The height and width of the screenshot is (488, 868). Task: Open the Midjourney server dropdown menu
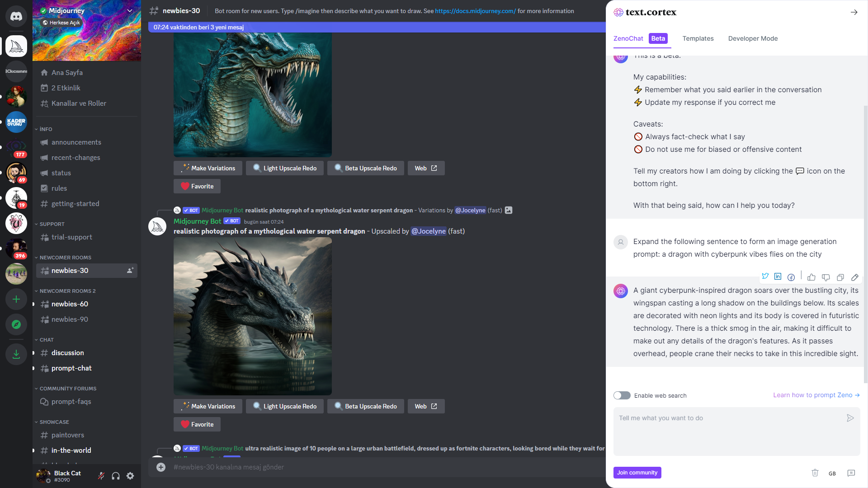tap(129, 10)
